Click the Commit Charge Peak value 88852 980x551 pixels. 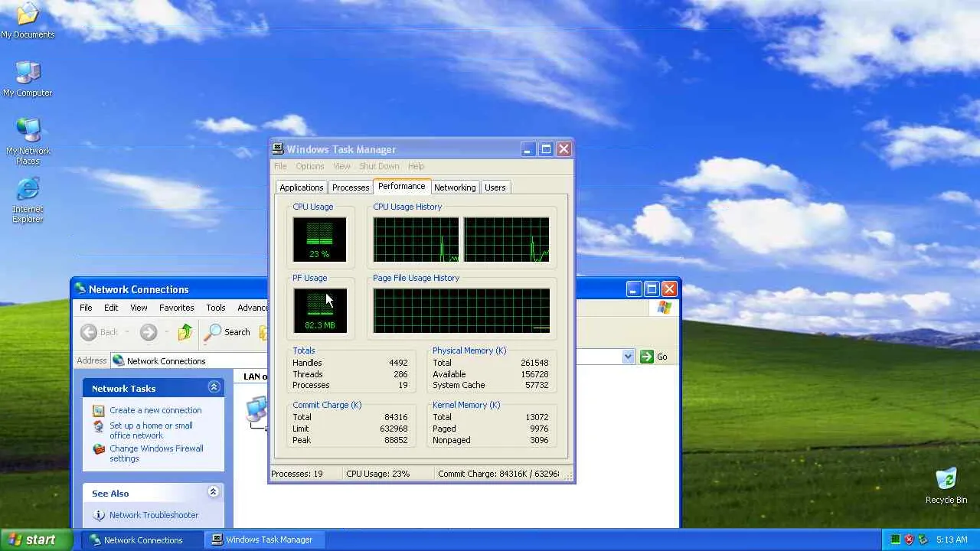396,440
